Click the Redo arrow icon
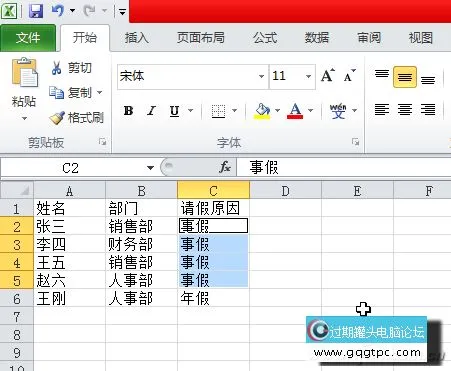Screen dimensions: 451x371 tap(89, 11)
